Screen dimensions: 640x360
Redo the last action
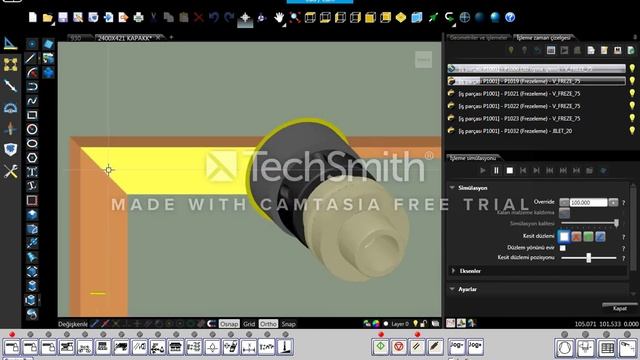(x=229, y=17)
